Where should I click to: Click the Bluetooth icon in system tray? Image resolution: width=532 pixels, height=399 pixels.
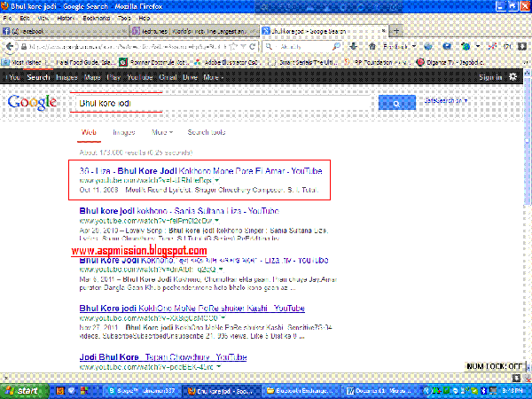(484, 391)
